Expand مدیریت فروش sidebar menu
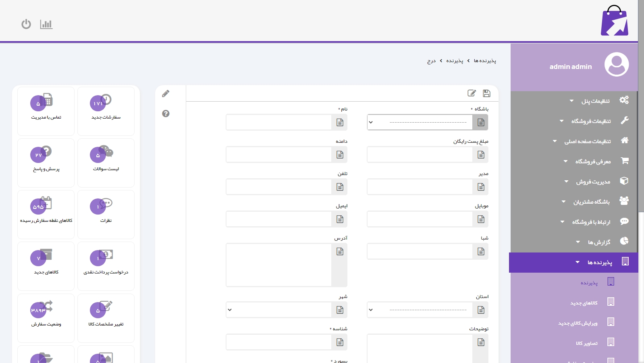 pyautogui.click(x=593, y=182)
